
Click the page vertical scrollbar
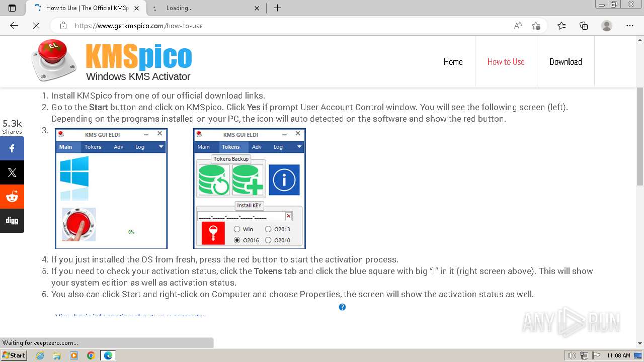pyautogui.click(x=640, y=136)
